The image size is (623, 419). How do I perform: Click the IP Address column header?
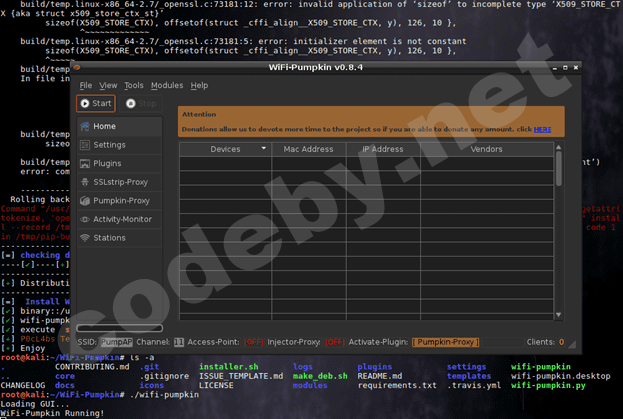point(383,149)
